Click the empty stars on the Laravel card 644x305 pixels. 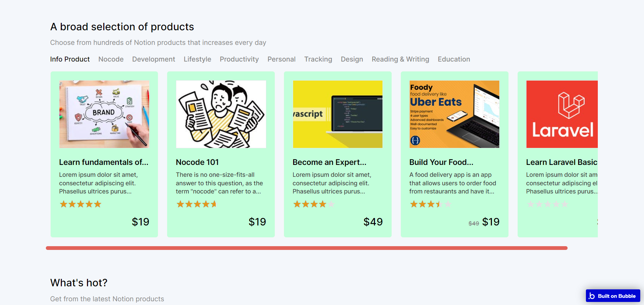[547, 204]
